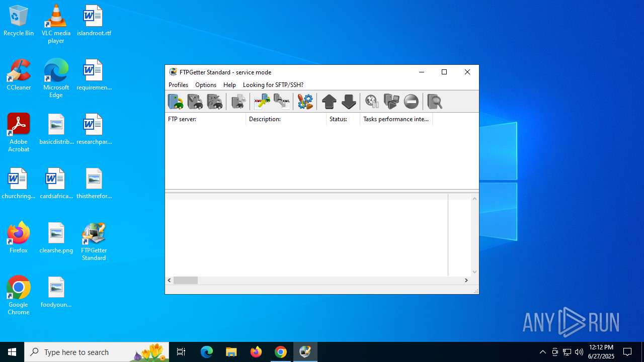
Task: Open the Looking for SFTP/SSH? menu
Action: click(273, 85)
